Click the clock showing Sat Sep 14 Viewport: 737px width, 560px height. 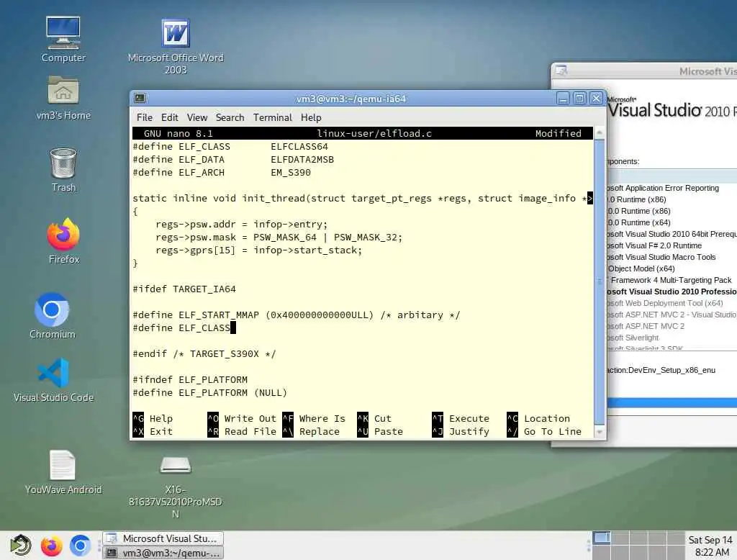click(x=710, y=546)
